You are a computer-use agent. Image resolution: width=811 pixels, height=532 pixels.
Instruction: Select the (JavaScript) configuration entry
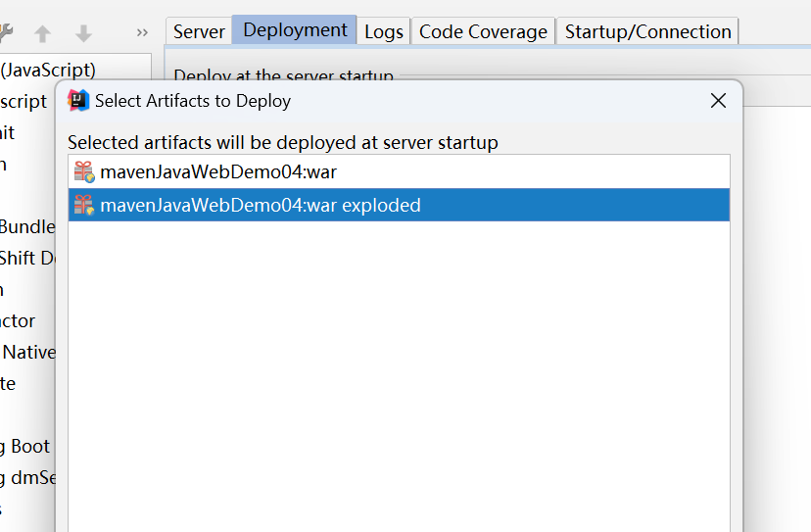click(48, 70)
